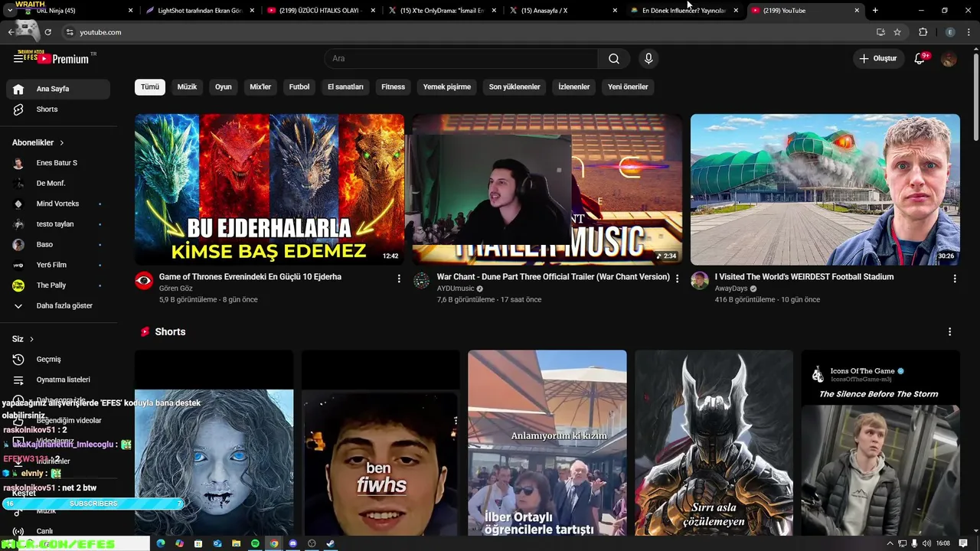Open more options for Game of Thrones video
The image size is (980, 551).
pyautogui.click(x=399, y=279)
